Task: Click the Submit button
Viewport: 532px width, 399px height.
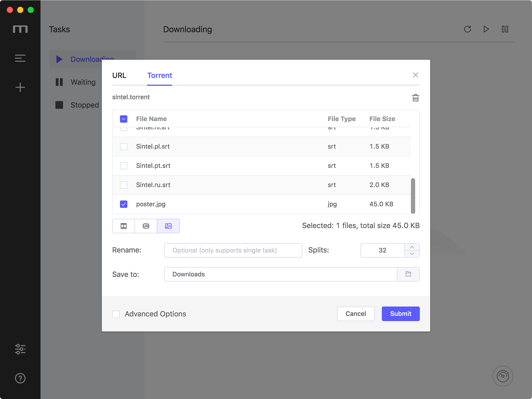Action: click(x=401, y=314)
